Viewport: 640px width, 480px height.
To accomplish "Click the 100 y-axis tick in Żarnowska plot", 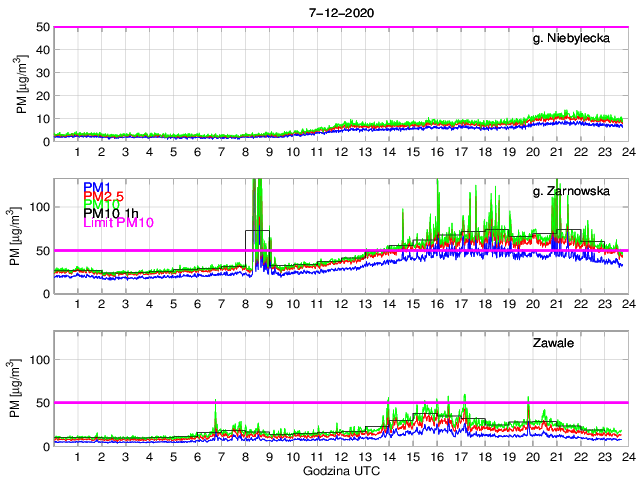I will [x=38, y=207].
